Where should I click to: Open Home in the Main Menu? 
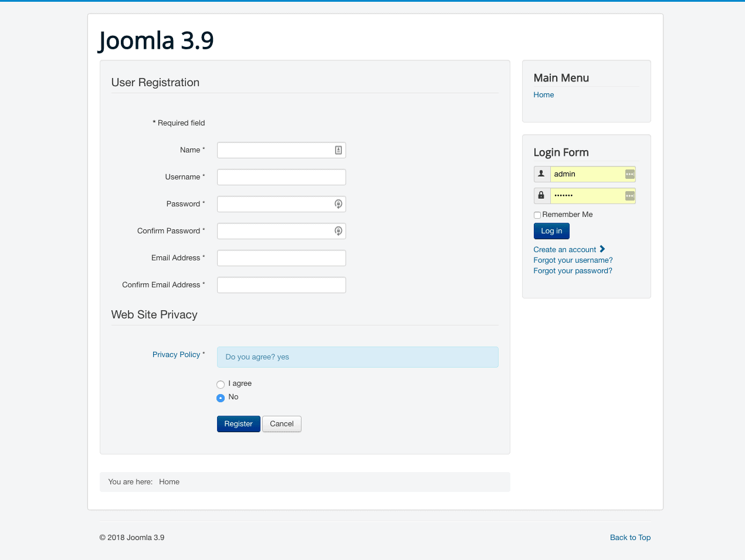tap(544, 95)
